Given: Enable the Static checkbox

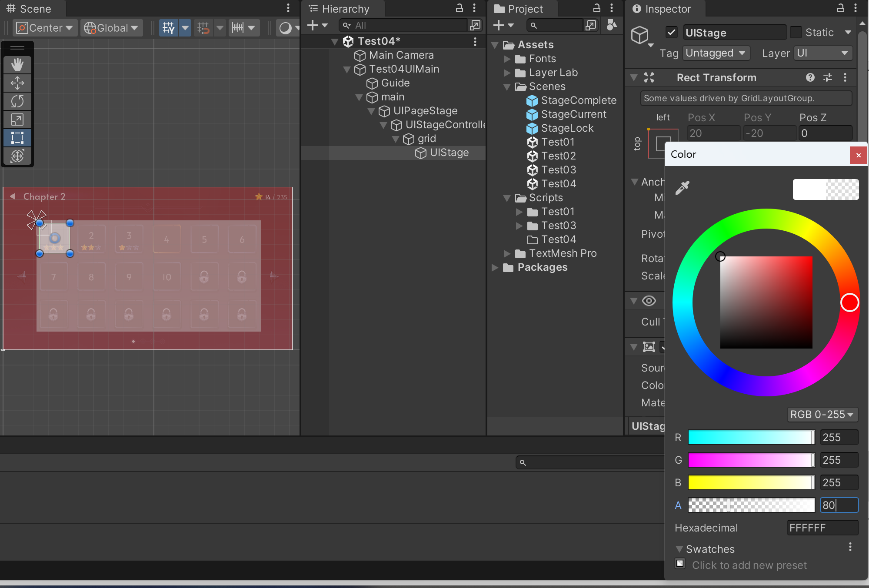Looking at the screenshot, I should [x=796, y=32].
